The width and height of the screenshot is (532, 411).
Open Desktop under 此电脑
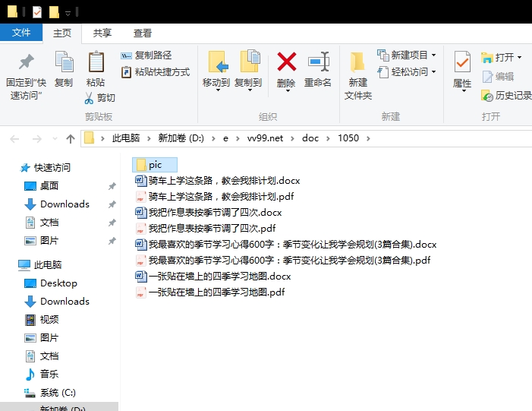pos(51,283)
